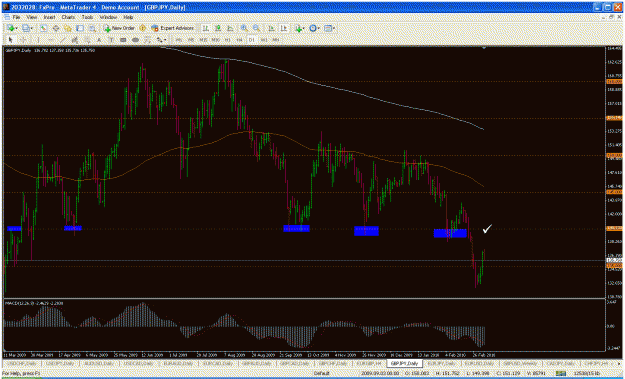Expand the Arrows tool dropdown arrow
Viewport: 625px width, 379px height.
click(165, 39)
